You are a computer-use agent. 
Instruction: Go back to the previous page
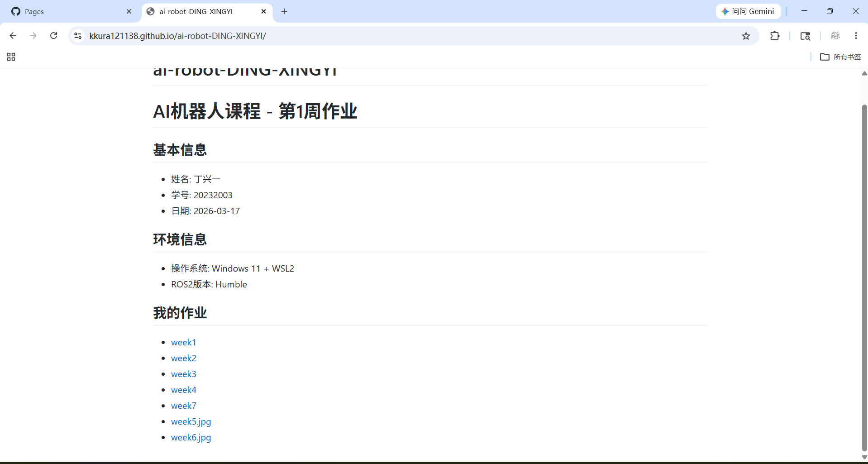[13, 36]
